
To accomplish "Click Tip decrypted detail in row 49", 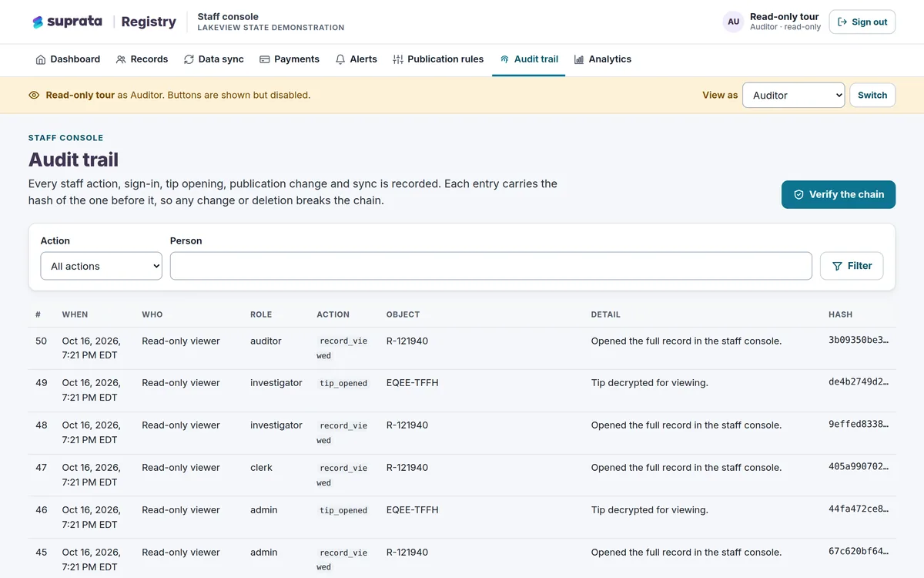I will 649,383.
